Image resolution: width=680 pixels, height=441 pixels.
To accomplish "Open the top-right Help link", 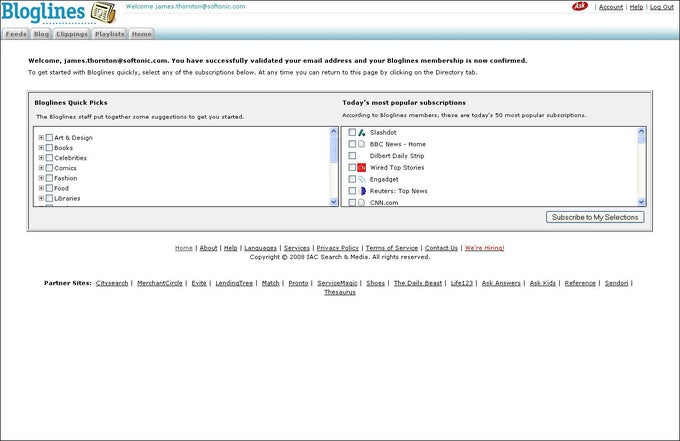I will [x=636, y=7].
